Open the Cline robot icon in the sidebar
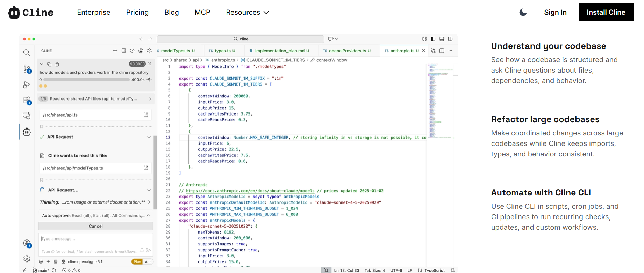The height and width of the screenshot is (273, 644). 27,132
